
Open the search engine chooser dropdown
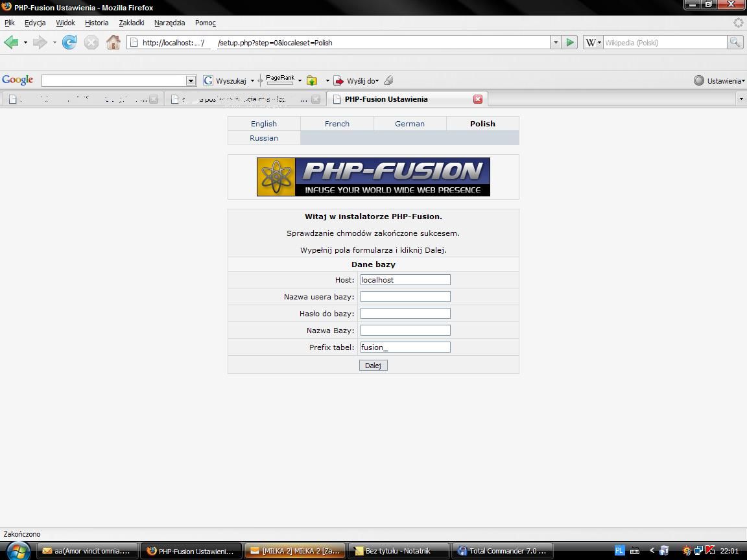coord(599,42)
